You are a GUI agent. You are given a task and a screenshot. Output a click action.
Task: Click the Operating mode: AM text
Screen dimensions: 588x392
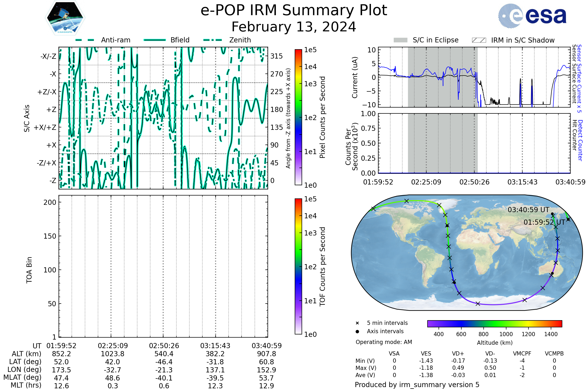[384, 342]
